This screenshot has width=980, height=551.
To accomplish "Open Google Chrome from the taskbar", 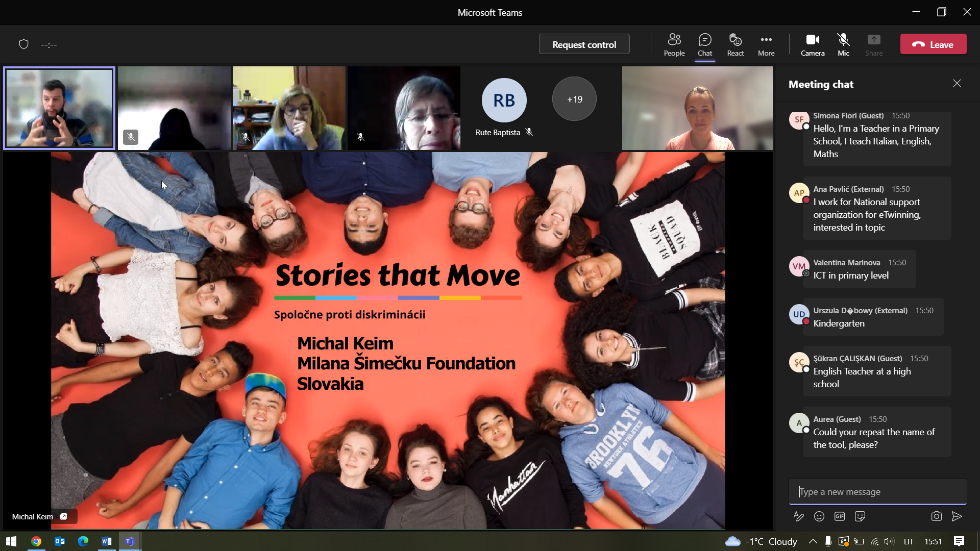I will [36, 541].
